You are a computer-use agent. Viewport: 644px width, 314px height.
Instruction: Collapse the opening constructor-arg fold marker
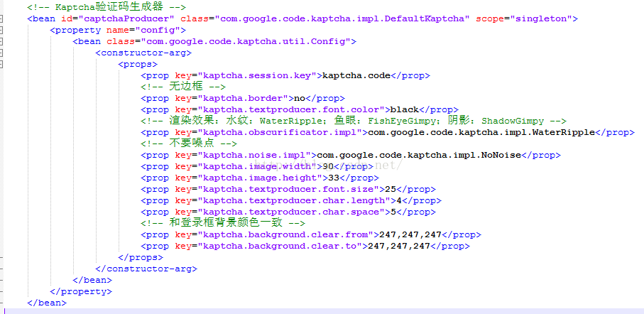(1, 53)
